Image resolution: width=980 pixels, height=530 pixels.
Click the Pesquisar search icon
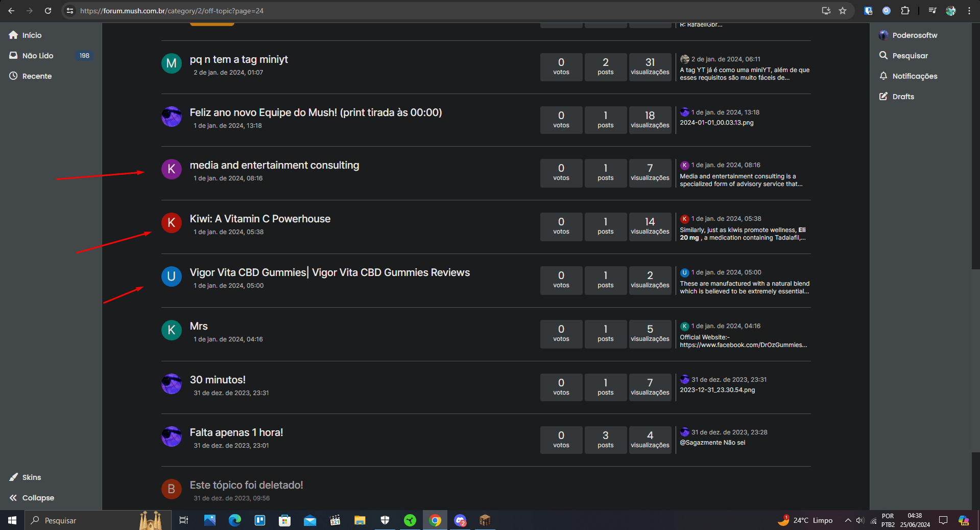(883, 55)
